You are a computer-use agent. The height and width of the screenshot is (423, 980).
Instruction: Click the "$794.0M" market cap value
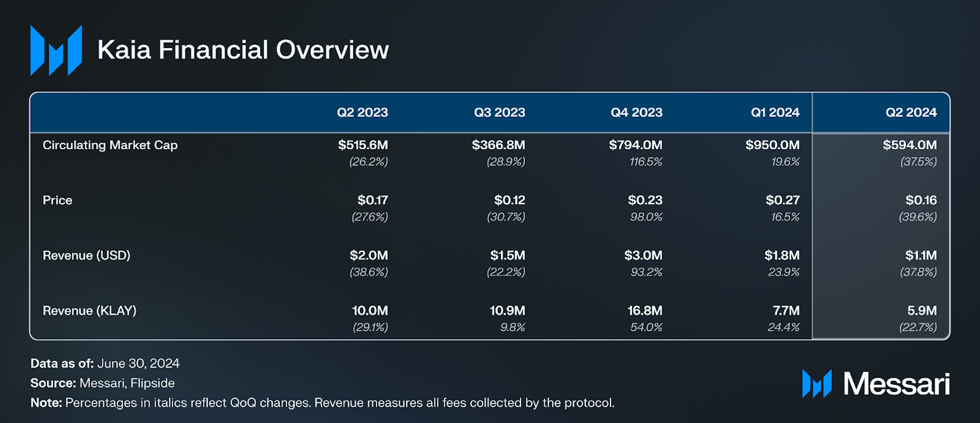tap(635, 145)
